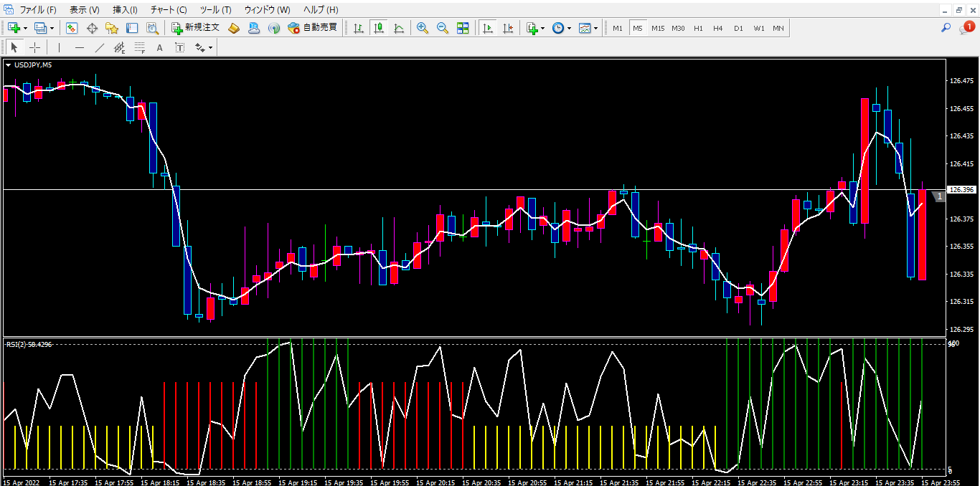Click the crosshair cursor tool

pyautogui.click(x=34, y=47)
